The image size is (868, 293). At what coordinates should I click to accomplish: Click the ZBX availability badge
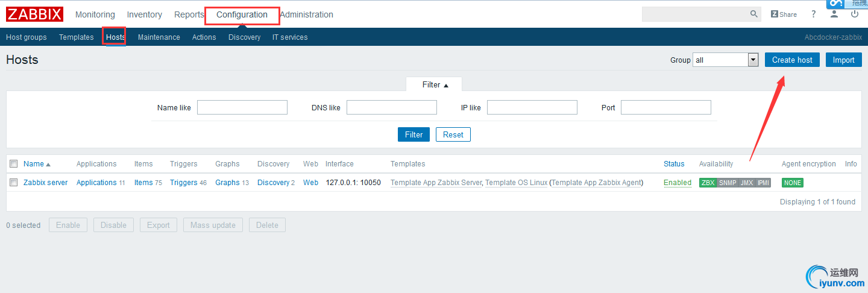click(708, 183)
